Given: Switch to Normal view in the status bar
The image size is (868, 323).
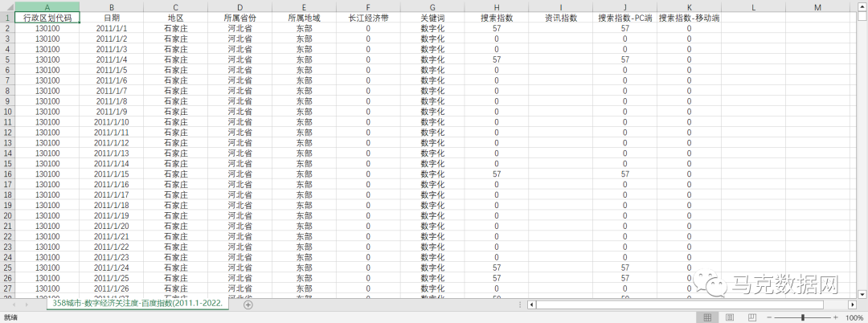Looking at the screenshot, I should tap(707, 317).
